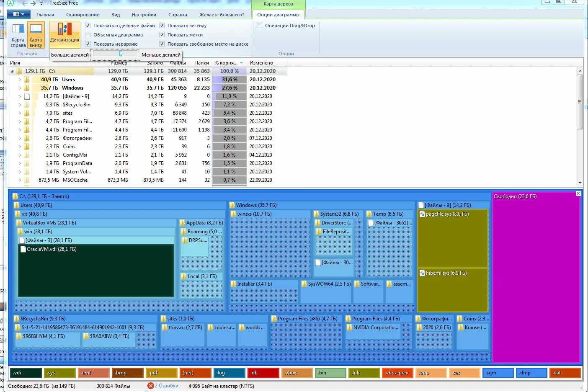This screenshot has height=392, width=588.
Task: Select the Карта справа position icon
Action: point(18,35)
